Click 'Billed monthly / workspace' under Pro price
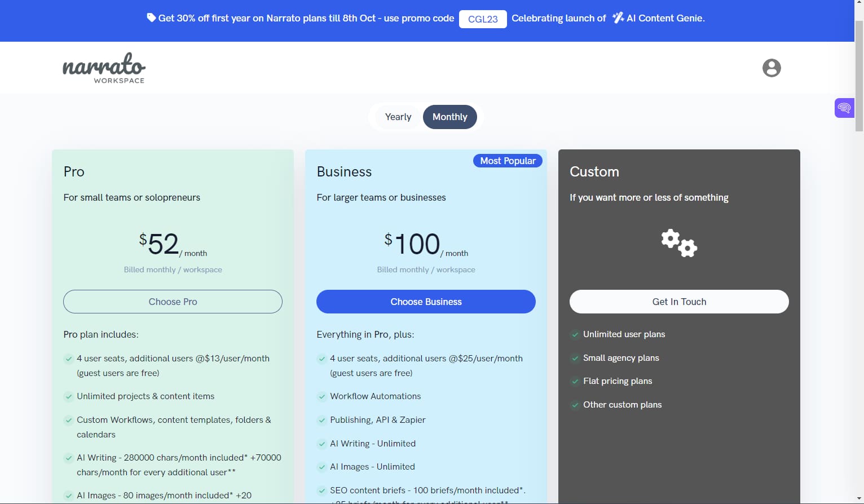This screenshot has height=504, width=864. coord(173,269)
